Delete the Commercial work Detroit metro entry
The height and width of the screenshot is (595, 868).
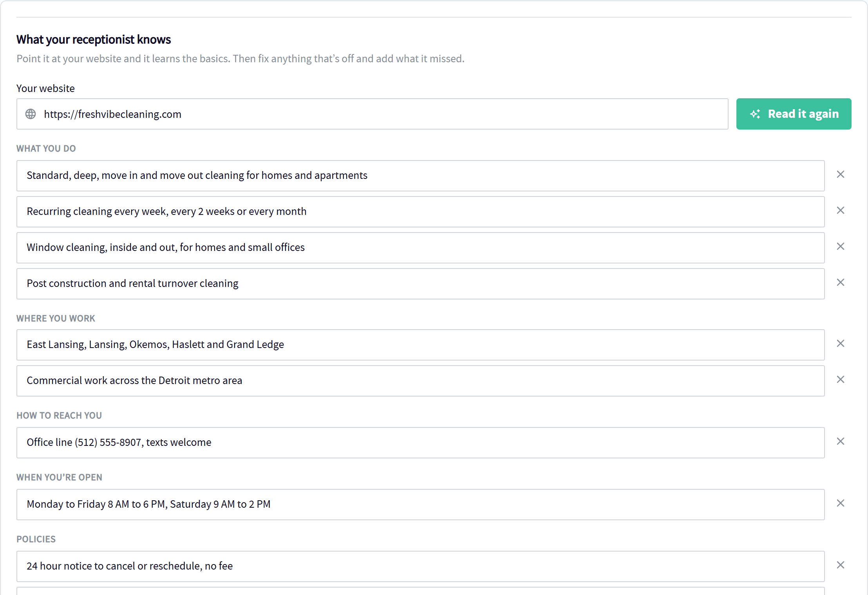pyautogui.click(x=840, y=380)
